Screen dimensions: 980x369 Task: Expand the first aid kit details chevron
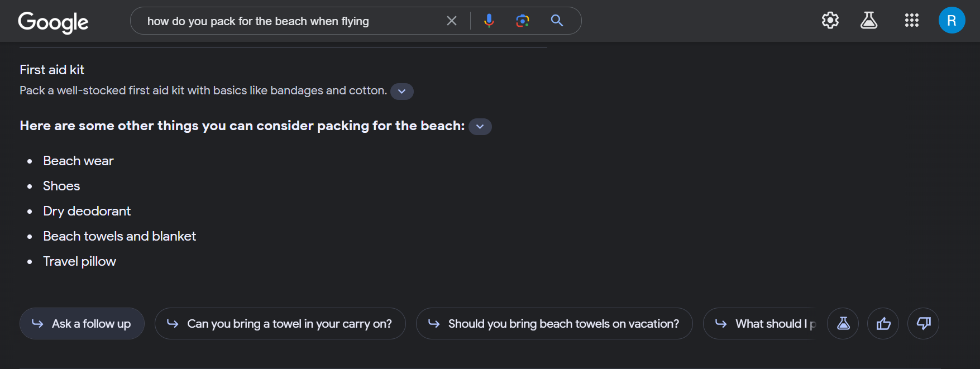pyautogui.click(x=402, y=92)
